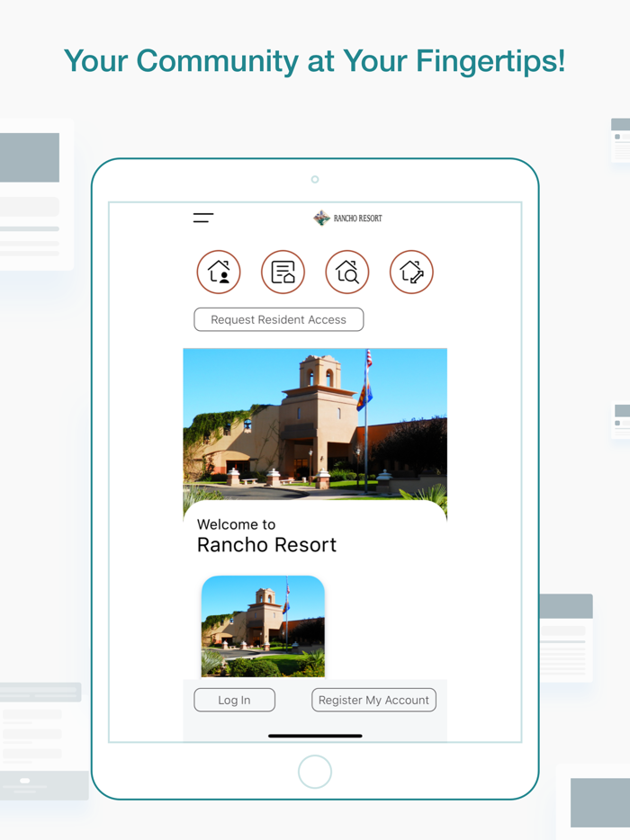Screen dimensions: 630x840
Task: Open the house with pencil icon
Action: pos(411,273)
